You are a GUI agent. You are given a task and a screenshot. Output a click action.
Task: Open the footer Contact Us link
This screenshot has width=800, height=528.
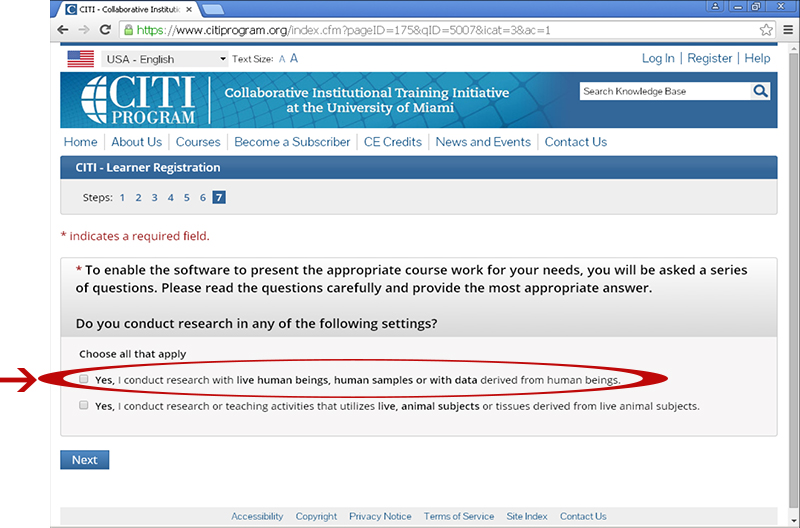point(583,516)
